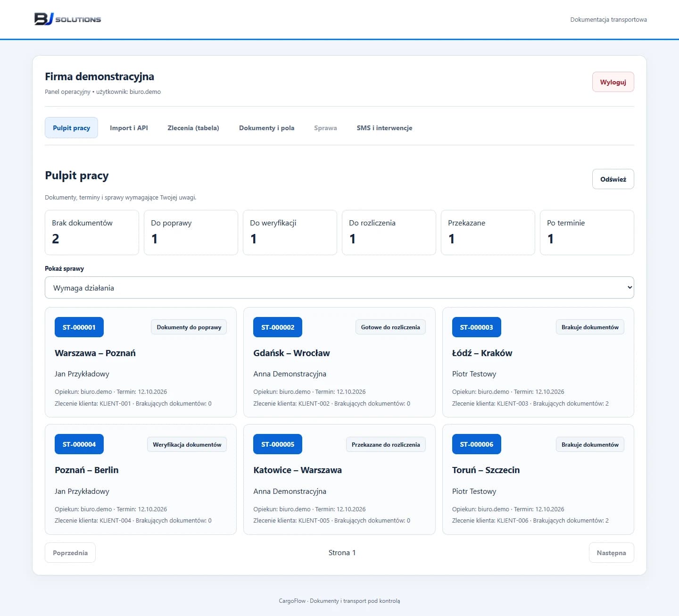Refresh the dashboard using Odśwież

(613, 179)
